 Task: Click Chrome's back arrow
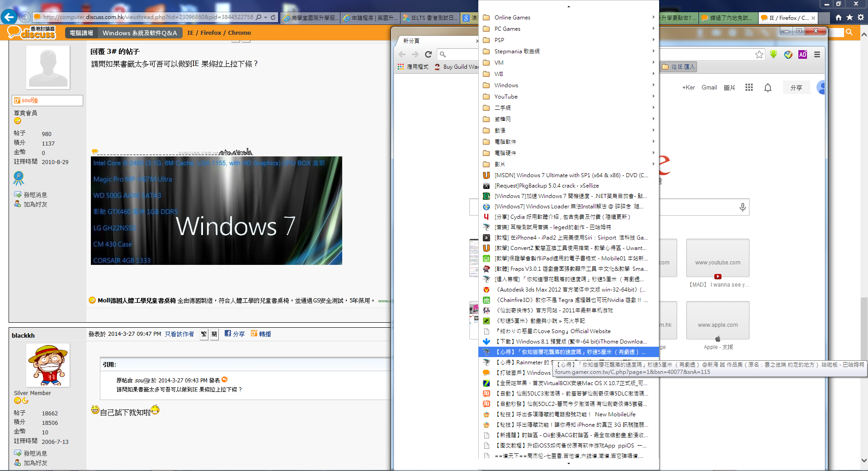(402, 54)
